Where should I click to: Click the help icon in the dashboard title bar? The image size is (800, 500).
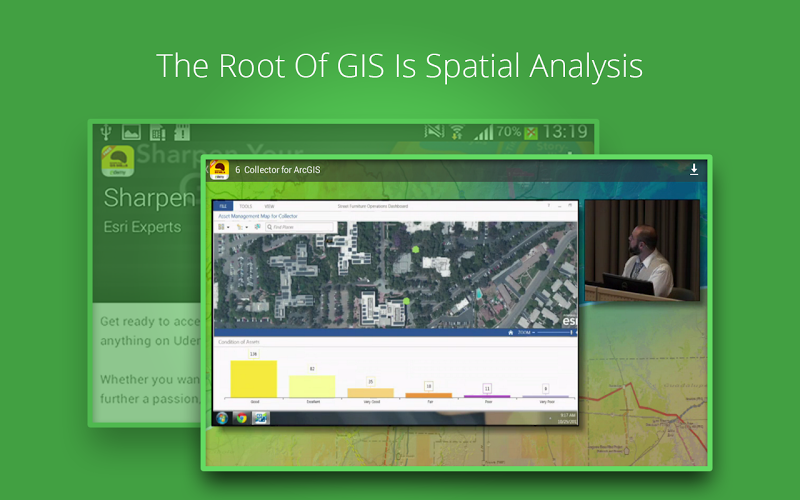tap(549, 206)
